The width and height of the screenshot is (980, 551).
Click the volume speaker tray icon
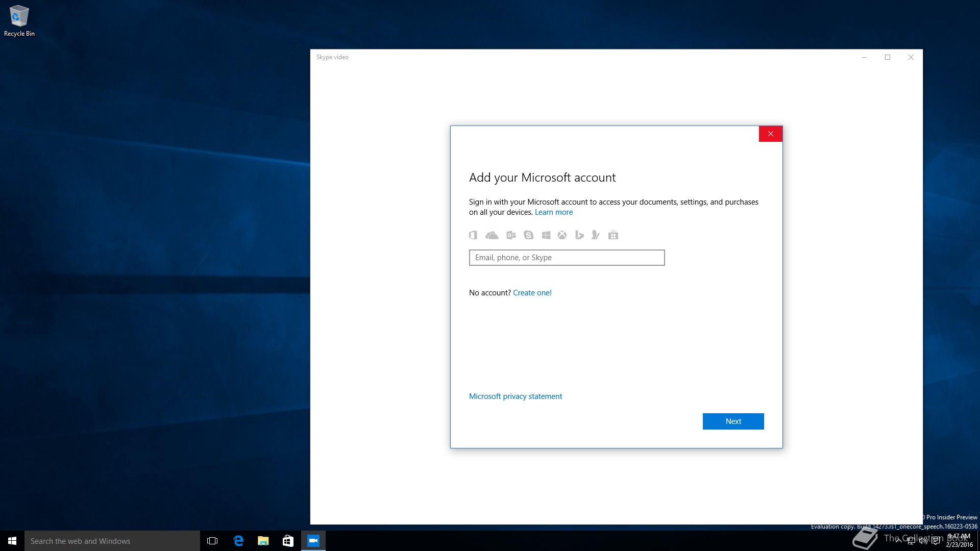pyautogui.click(x=923, y=541)
